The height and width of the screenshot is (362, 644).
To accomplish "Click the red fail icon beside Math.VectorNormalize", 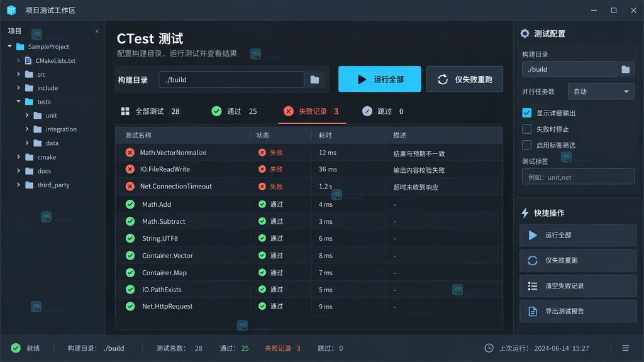I will click(130, 153).
